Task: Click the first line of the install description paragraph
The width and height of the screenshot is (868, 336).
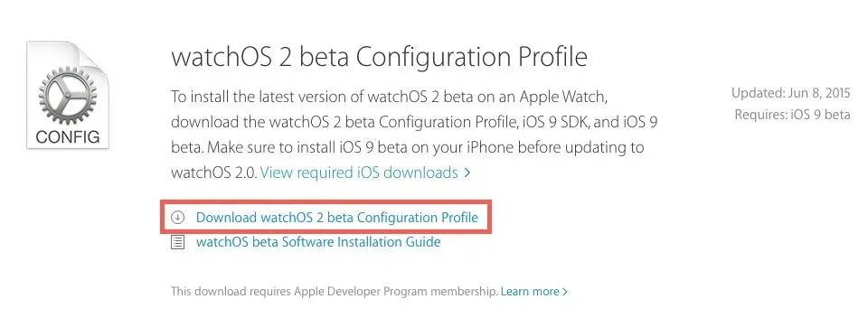Action: pyautogui.click(x=390, y=96)
